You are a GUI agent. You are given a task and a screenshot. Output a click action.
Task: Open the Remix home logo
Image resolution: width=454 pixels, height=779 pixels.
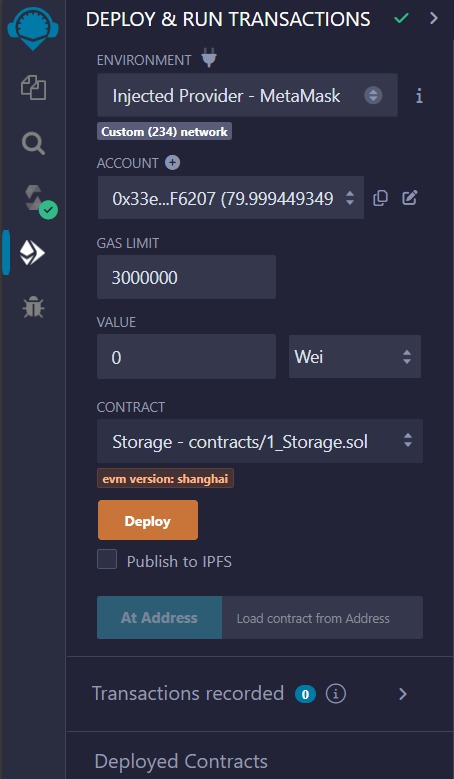click(33, 28)
